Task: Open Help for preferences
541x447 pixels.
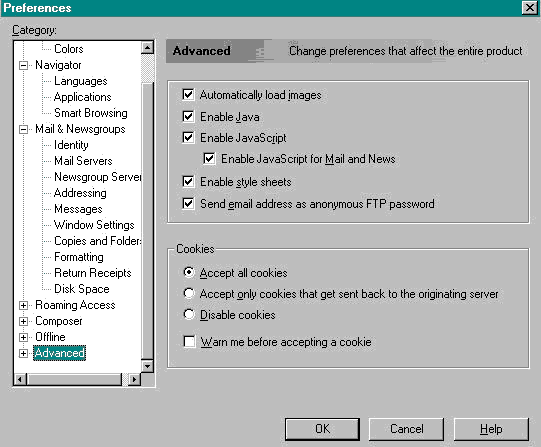Action: (x=491, y=429)
